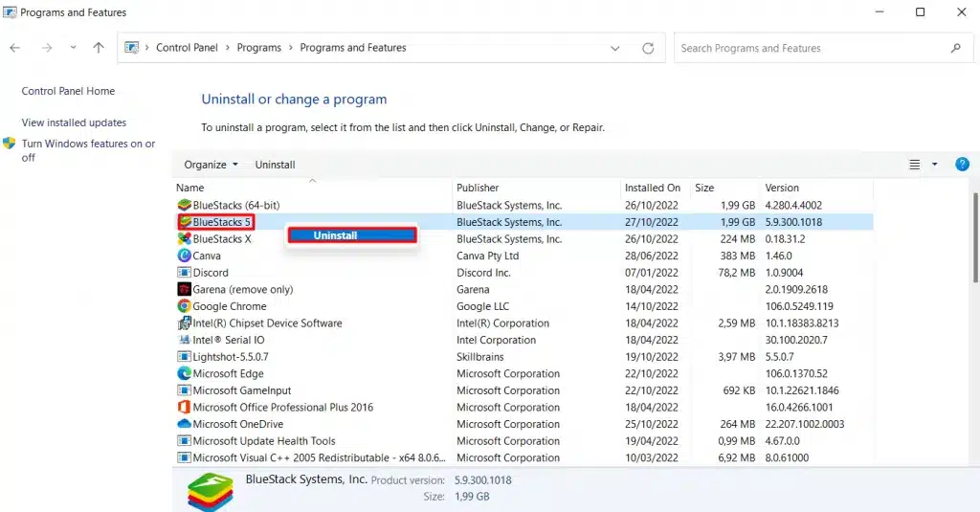
Task: Click the BlueStacks X program icon
Action: [x=184, y=239]
